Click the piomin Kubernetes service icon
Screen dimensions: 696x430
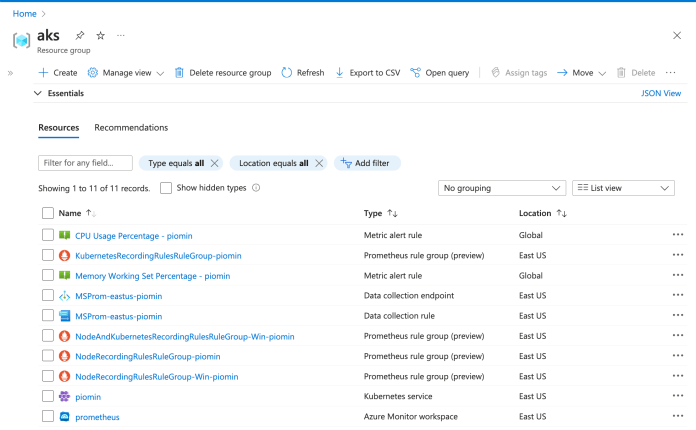[64, 396]
